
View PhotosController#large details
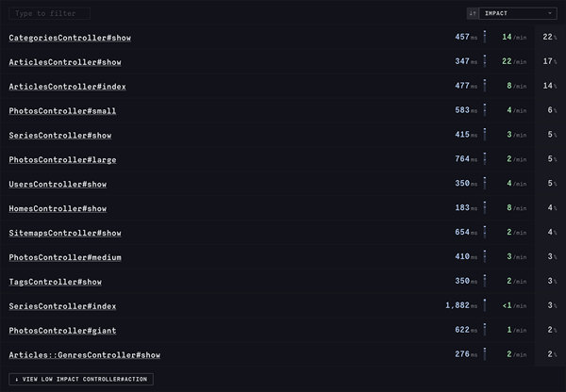pos(62,160)
